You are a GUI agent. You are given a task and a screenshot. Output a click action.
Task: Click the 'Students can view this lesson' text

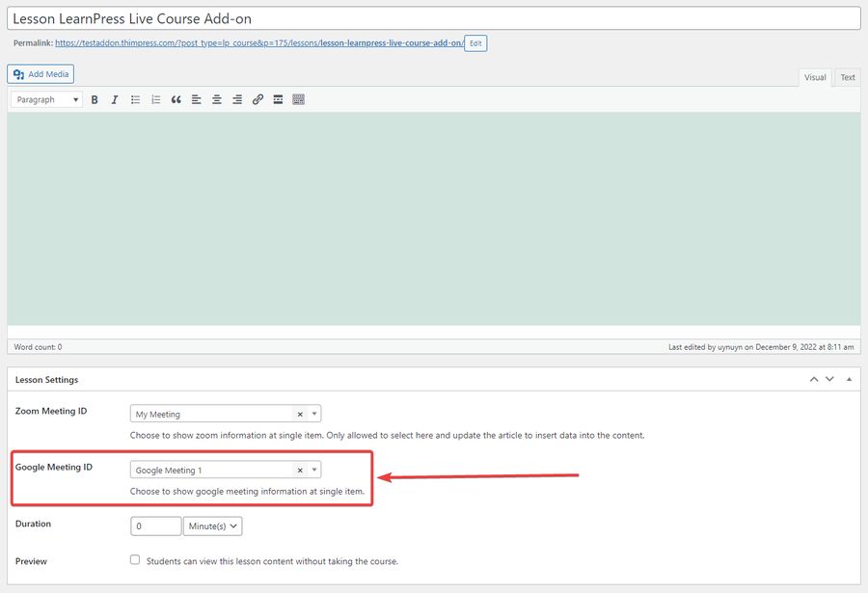272,561
